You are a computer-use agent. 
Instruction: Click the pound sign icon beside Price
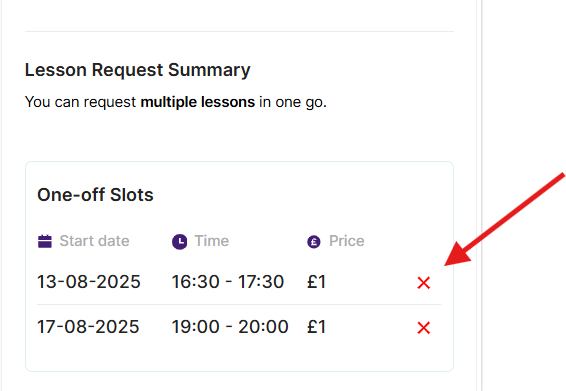(x=314, y=242)
